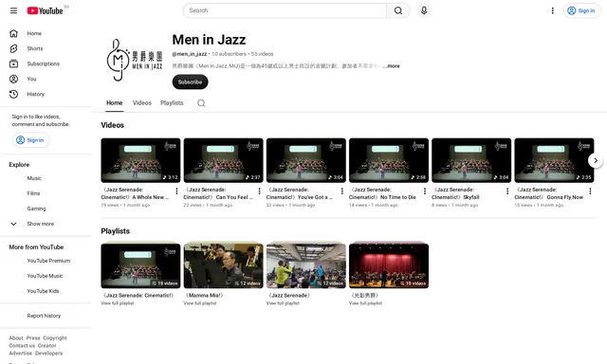The width and height of the screenshot is (607, 364).
Task: Open Shorts from the sidebar
Action: point(46,48)
